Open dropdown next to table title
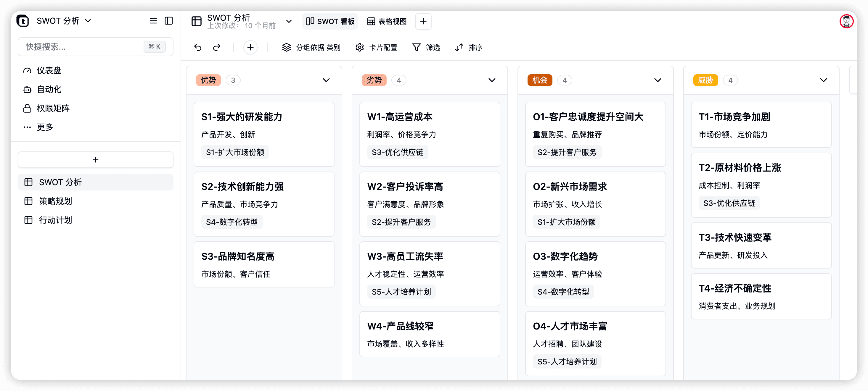 [x=289, y=21]
